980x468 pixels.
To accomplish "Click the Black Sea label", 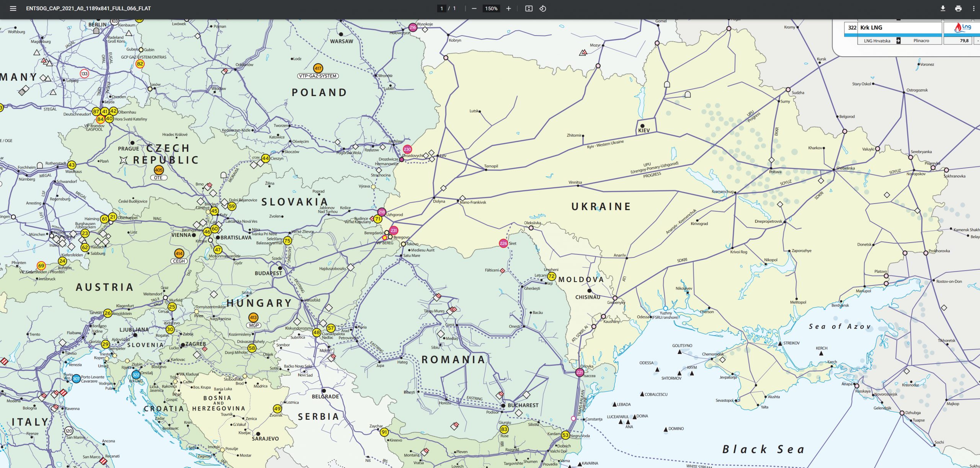I will tap(763, 449).
